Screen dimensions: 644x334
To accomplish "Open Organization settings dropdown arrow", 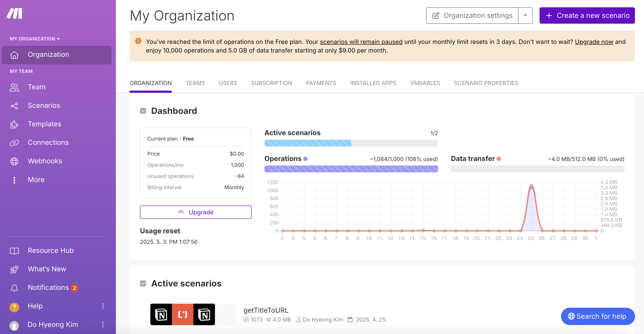I will pos(525,15).
